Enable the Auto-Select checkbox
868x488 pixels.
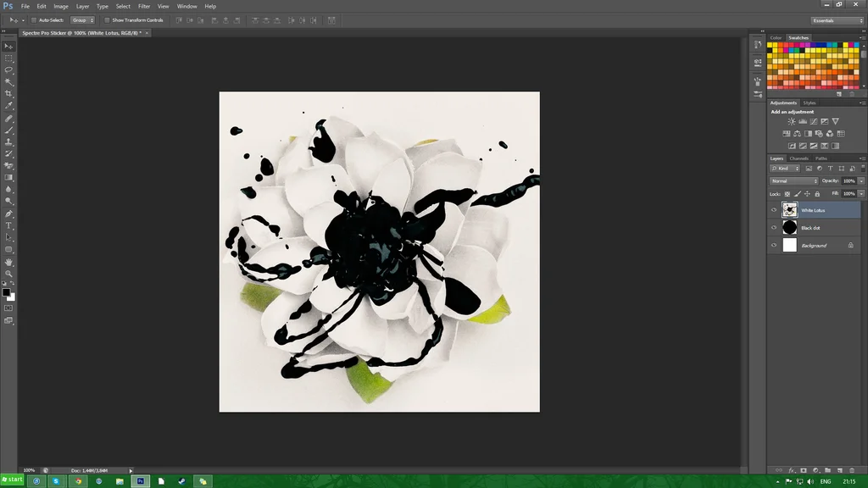coord(34,20)
